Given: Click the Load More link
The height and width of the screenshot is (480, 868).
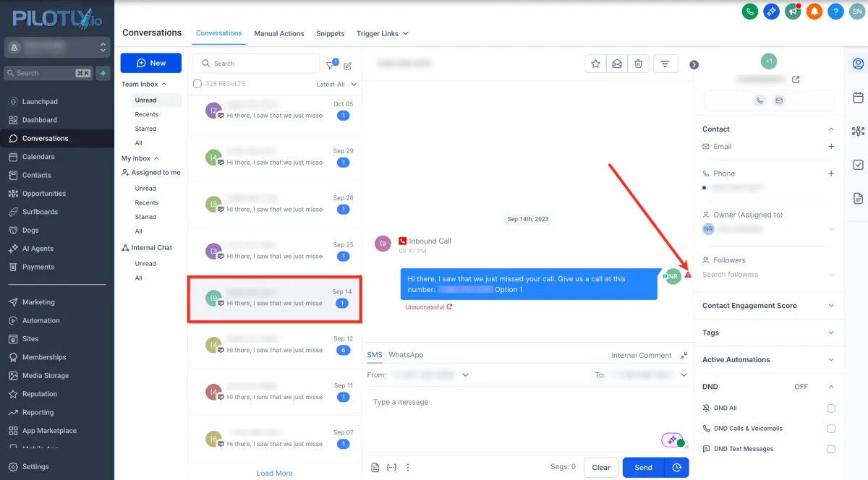Looking at the screenshot, I should (x=275, y=473).
